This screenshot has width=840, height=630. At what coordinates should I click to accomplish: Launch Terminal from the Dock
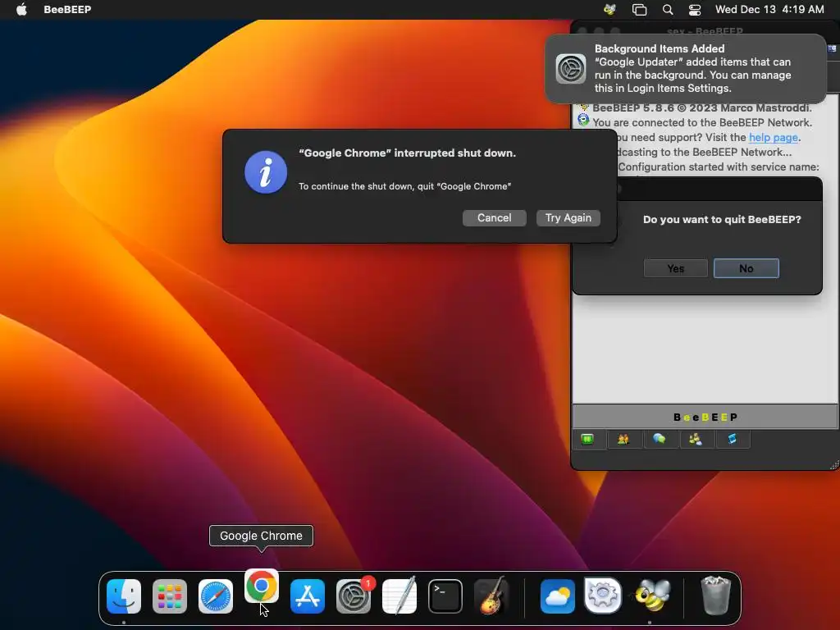tap(445, 596)
